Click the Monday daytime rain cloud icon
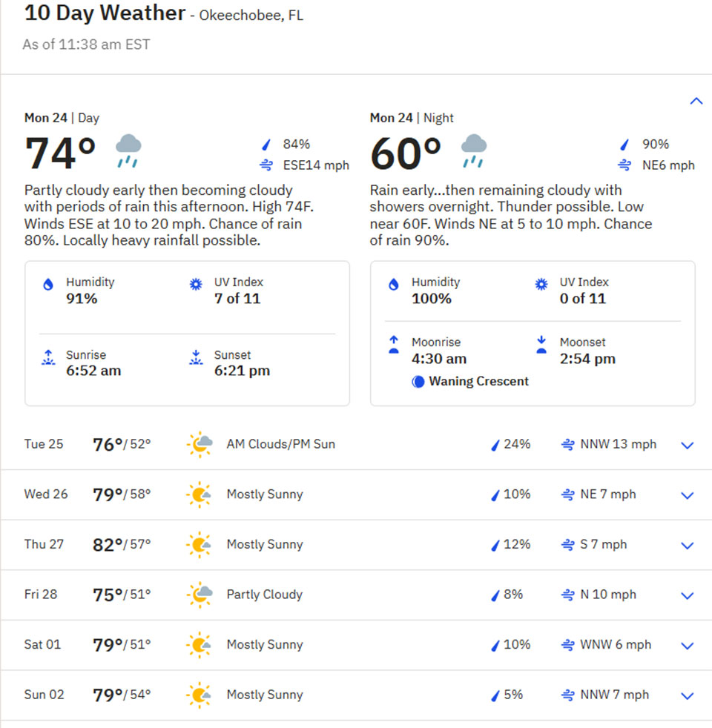Viewport: 712px width, 728px height. pyautogui.click(x=128, y=150)
